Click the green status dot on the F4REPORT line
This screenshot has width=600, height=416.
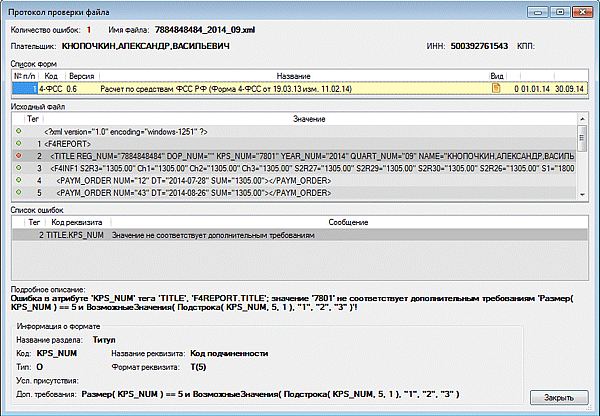19,144
